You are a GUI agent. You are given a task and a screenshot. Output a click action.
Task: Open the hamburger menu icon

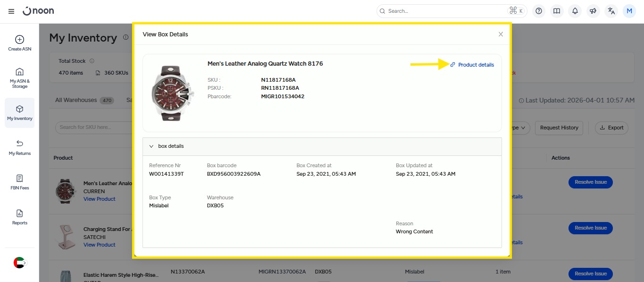coord(11,11)
